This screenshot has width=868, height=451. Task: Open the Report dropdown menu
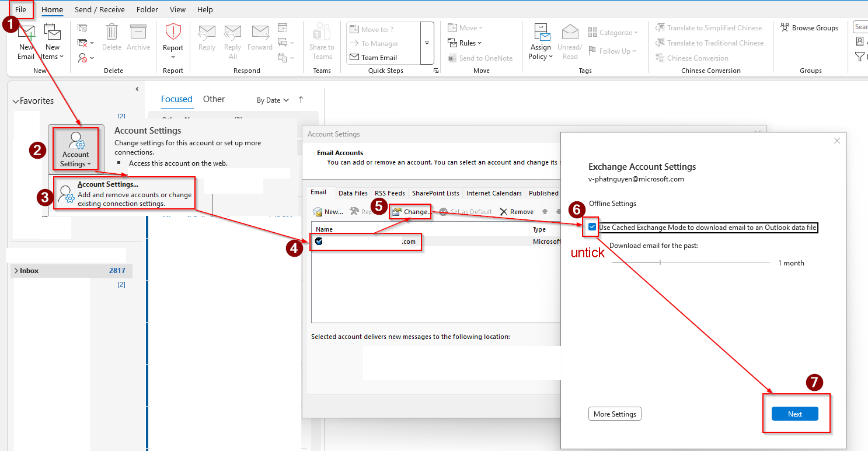pyautogui.click(x=173, y=42)
